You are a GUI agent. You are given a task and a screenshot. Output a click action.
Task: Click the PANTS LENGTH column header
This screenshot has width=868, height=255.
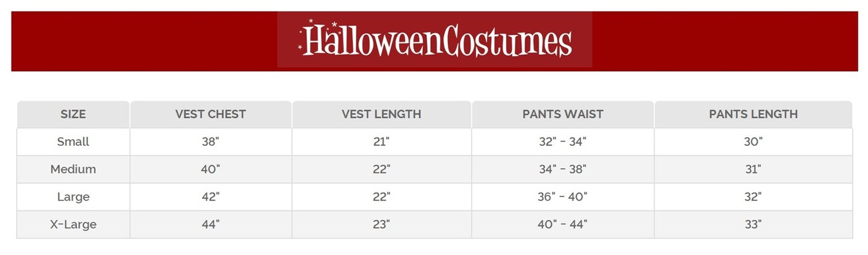coord(753,114)
